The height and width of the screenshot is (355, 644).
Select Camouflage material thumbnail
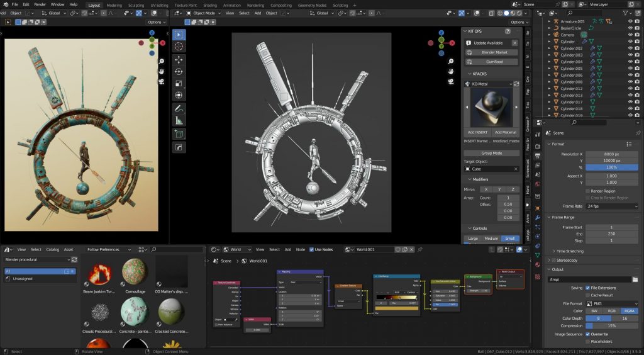point(135,271)
